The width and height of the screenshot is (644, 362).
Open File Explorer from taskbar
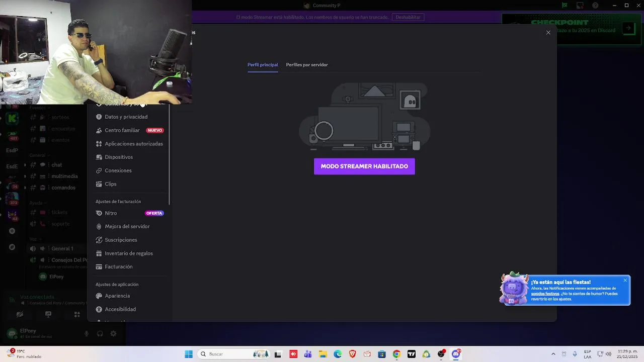323,354
